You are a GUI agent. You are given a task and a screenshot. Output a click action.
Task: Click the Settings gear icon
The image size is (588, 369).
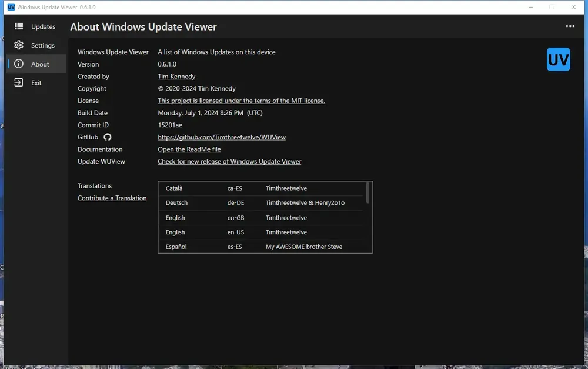[19, 45]
